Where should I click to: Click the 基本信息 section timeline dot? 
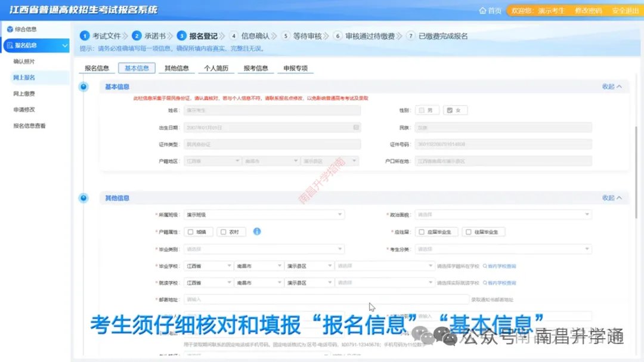point(83,86)
